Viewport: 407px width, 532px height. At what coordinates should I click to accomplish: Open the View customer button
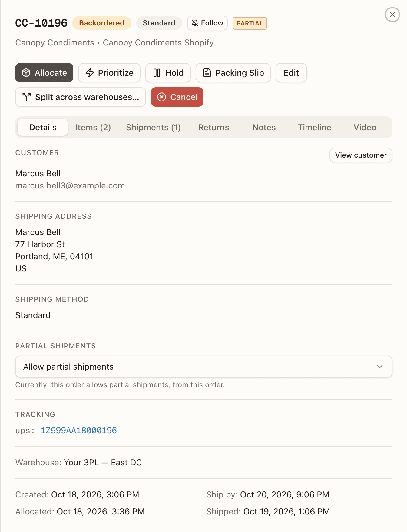click(x=361, y=155)
